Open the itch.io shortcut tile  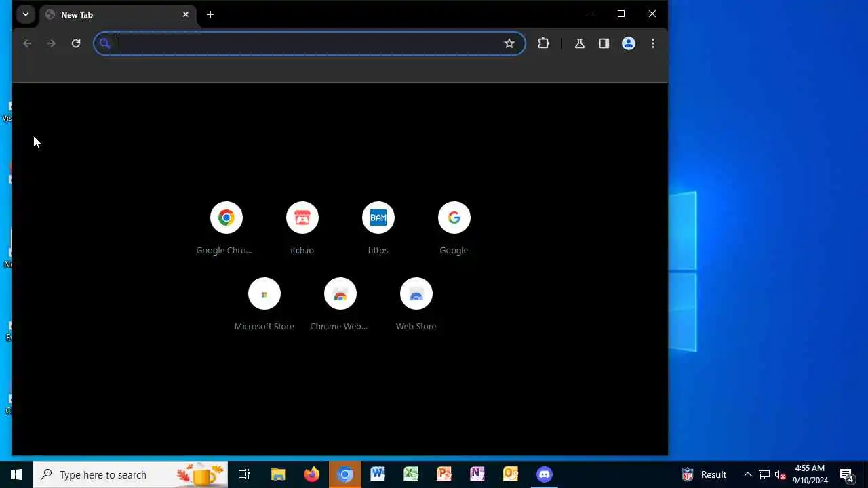click(x=302, y=228)
